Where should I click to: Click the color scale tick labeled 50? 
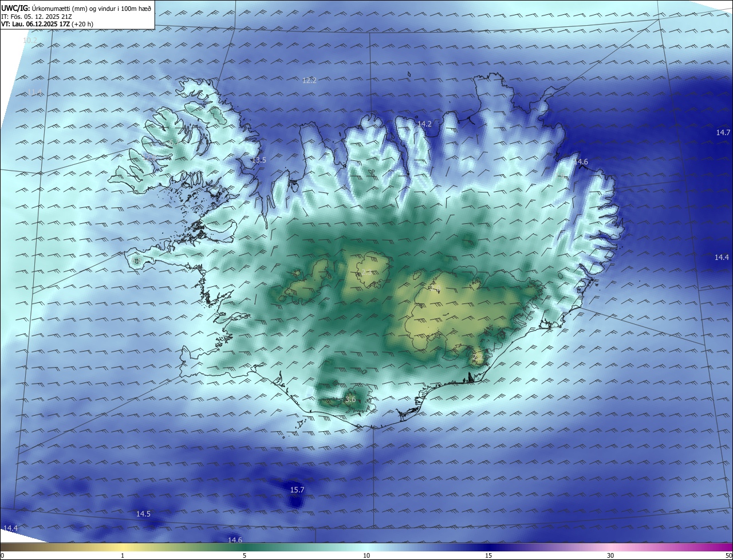[728, 555]
